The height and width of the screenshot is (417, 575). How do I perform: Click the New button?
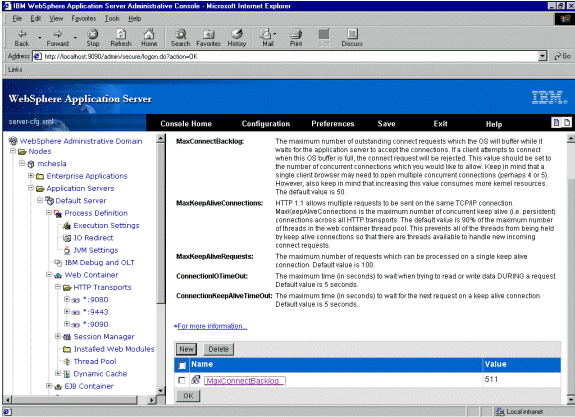coord(186,349)
